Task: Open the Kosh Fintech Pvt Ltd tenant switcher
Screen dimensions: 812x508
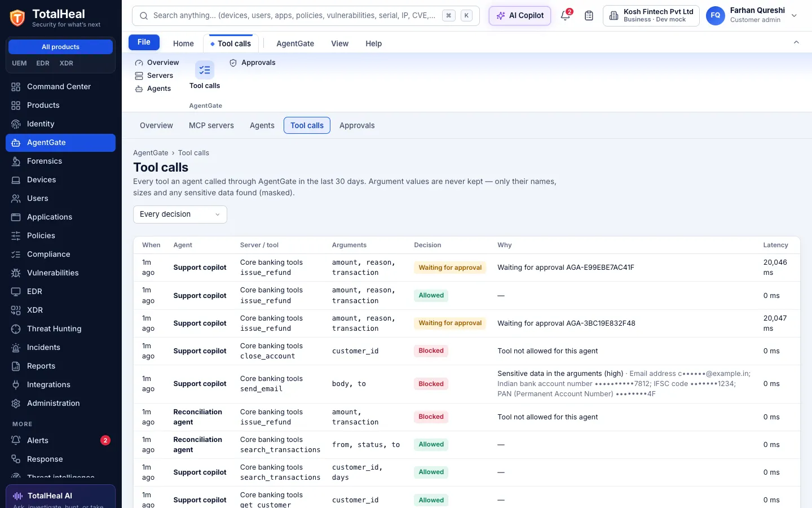Action: (x=651, y=16)
